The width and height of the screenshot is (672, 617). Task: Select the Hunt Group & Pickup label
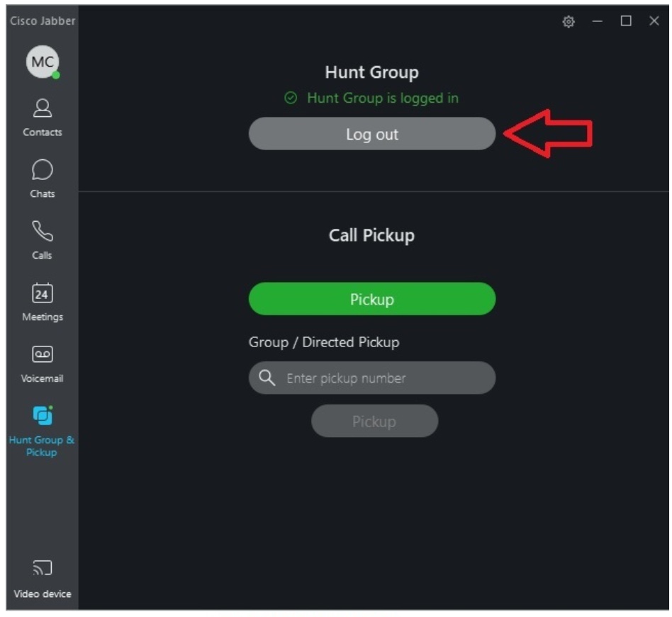click(42, 446)
